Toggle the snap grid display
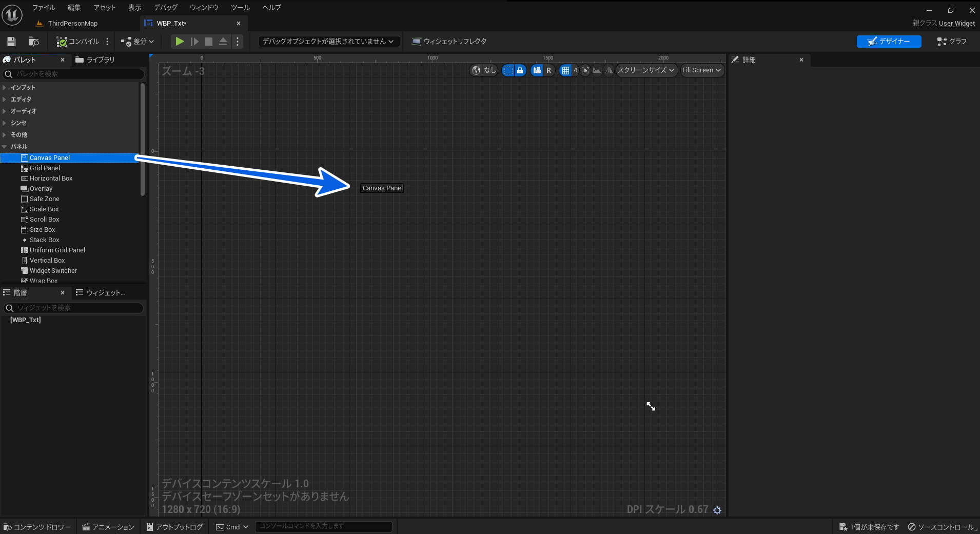The width and height of the screenshot is (980, 534). pyautogui.click(x=566, y=70)
